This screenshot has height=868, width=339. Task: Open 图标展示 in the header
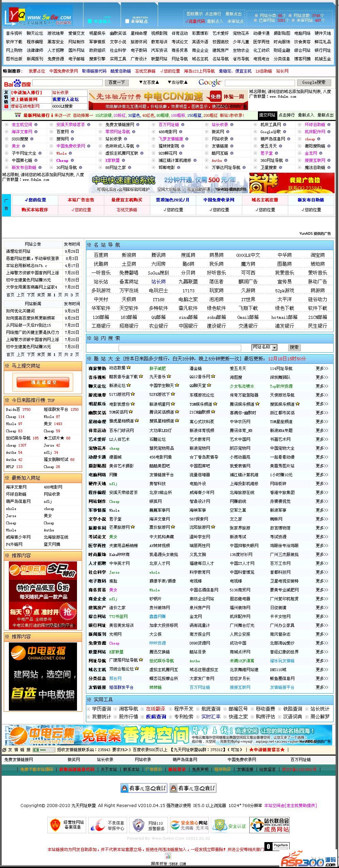click(x=195, y=14)
